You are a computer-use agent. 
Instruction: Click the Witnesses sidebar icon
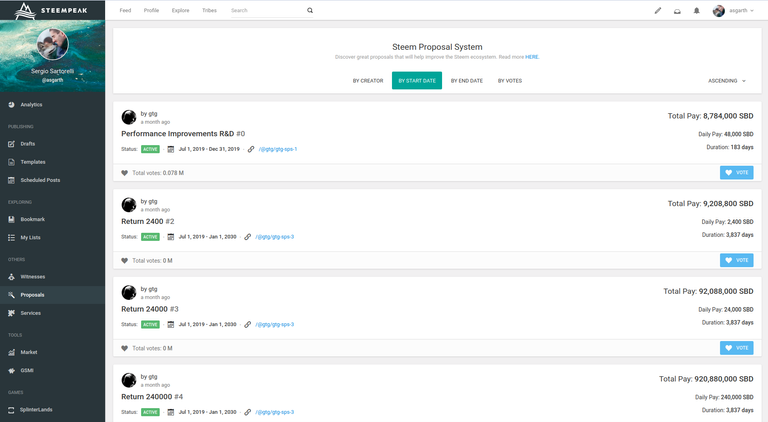click(x=11, y=277)
